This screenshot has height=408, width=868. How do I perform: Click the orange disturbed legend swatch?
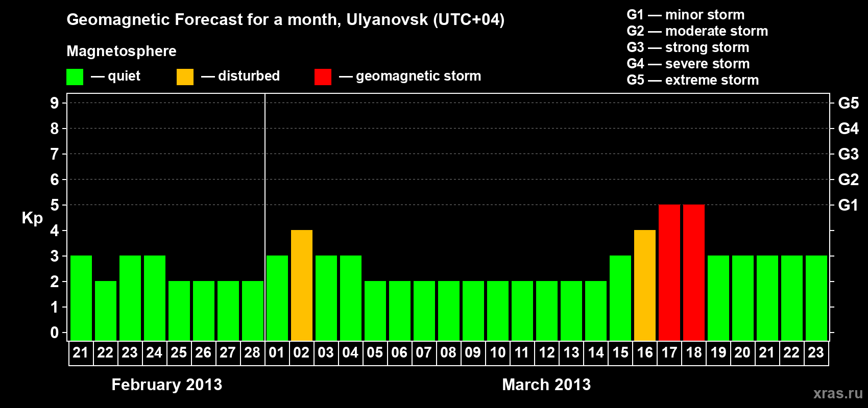click(185, 77)
